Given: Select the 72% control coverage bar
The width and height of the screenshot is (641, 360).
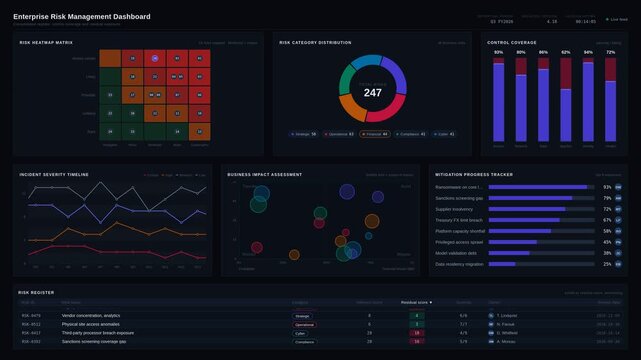Looking at the screenshot, I should pos(611,100).
